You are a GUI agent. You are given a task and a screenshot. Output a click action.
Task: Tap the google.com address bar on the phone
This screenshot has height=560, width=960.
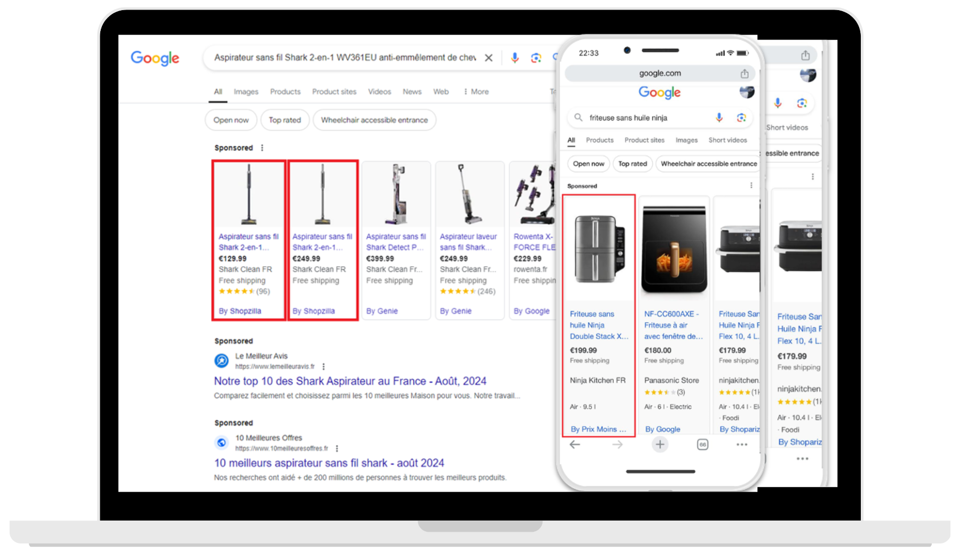click(x=660, y=73)
